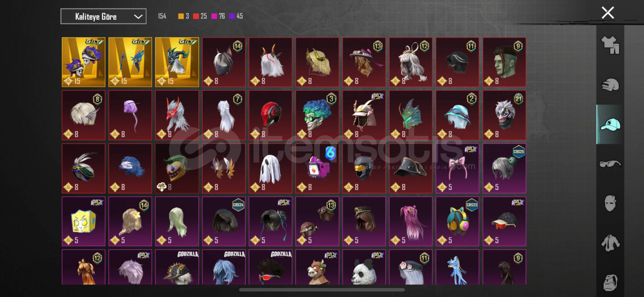Screen dimensions: 644x297
Task: Open the jacket category icon
Action: click(x=610, y=243)
